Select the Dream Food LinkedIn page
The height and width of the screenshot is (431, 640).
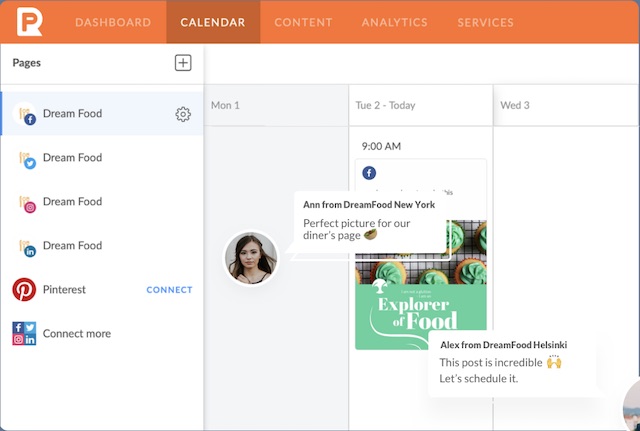point(102,246)
